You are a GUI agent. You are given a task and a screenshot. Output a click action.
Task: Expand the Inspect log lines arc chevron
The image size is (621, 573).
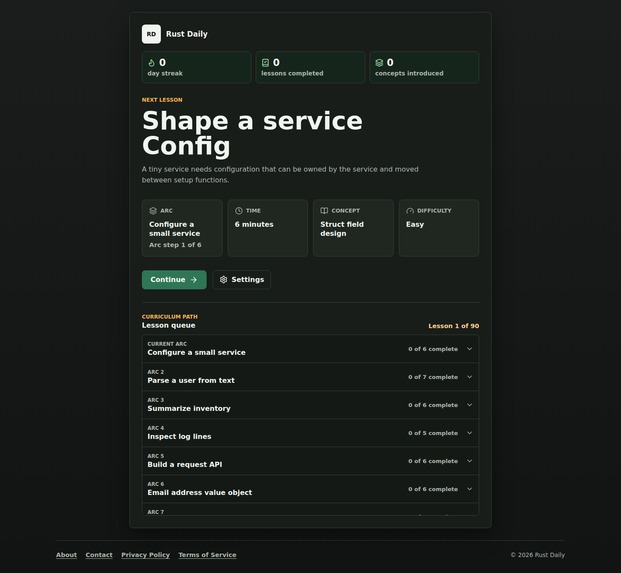pos(469,433)
